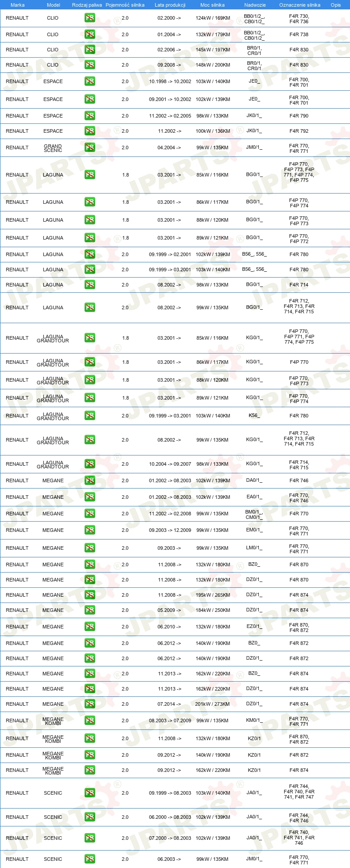Screen dimensions: 350x868
Task: Click the production date '09.2003 -> 12.2009'
Action: (170, 530)
